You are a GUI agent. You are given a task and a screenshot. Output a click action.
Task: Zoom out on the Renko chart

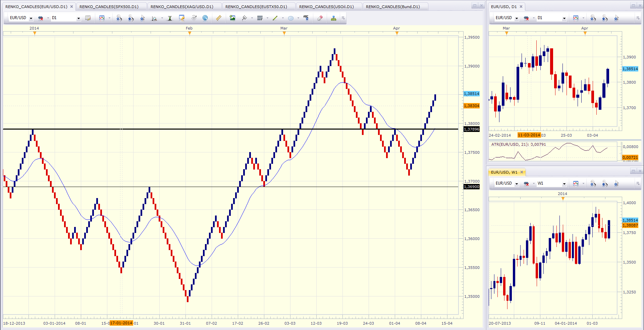(x=131, y=18)
